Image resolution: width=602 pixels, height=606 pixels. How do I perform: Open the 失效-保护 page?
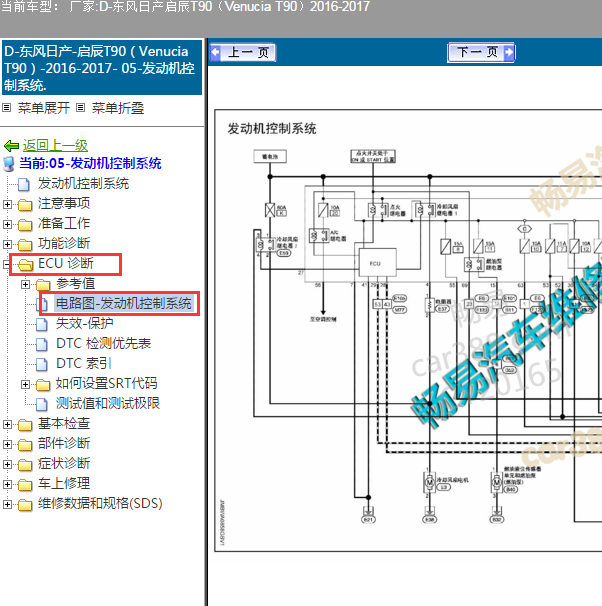click(85, 324)
